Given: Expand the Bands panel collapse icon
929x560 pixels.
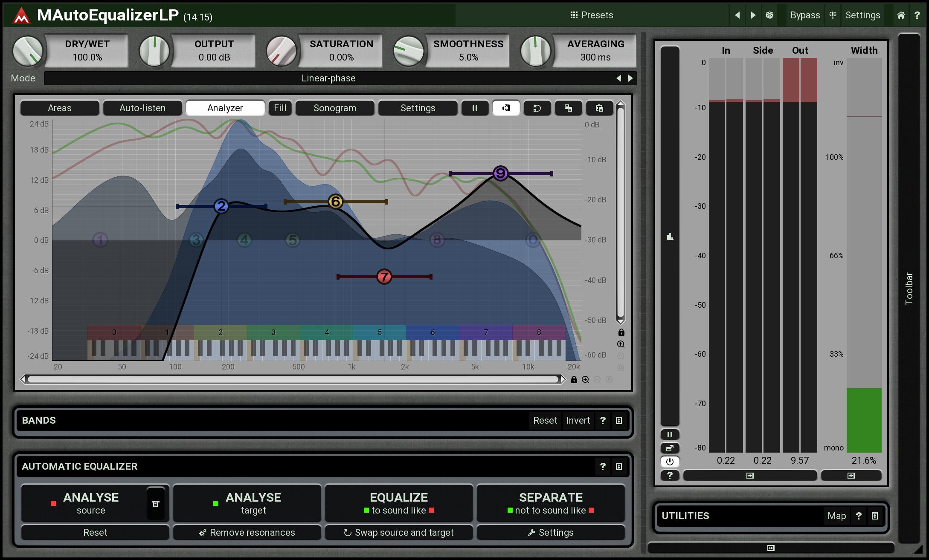Looking at the screenshot, I should [x=619, y=421].
